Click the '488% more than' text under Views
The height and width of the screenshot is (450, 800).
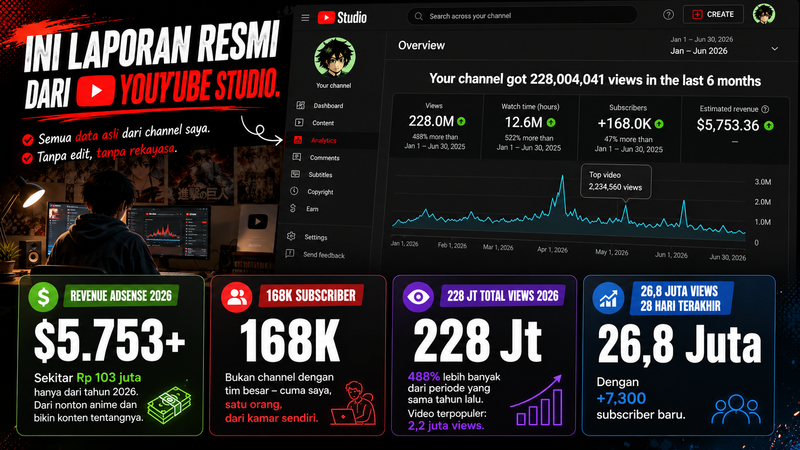coord(435,137)
